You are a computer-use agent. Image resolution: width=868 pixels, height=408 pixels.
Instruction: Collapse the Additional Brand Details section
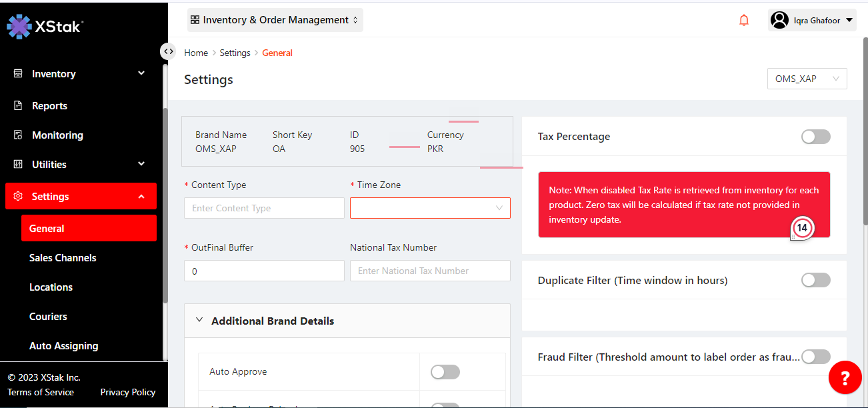(x=199, y=321)
